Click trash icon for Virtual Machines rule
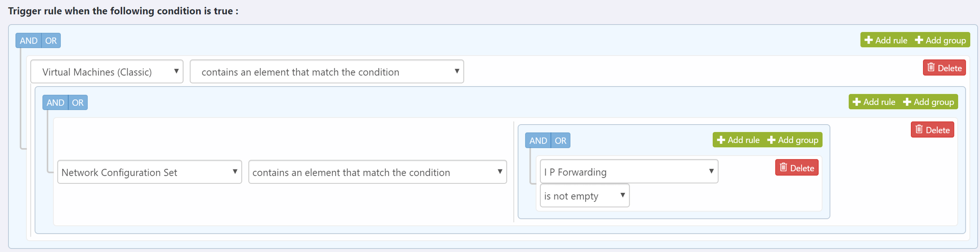This screenshot has width=980, height=252. (931, 68)
